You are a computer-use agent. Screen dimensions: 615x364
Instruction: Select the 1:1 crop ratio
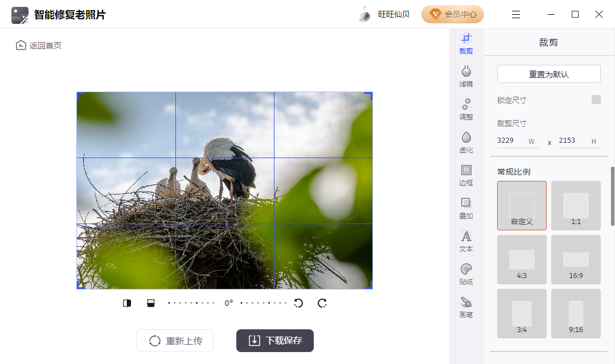click(576, 205)
